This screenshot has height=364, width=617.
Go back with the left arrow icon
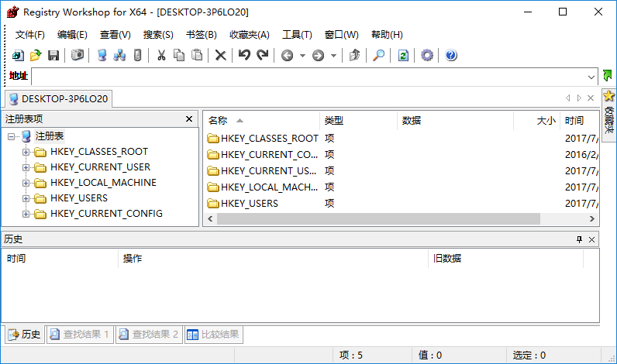coord(288,56)
